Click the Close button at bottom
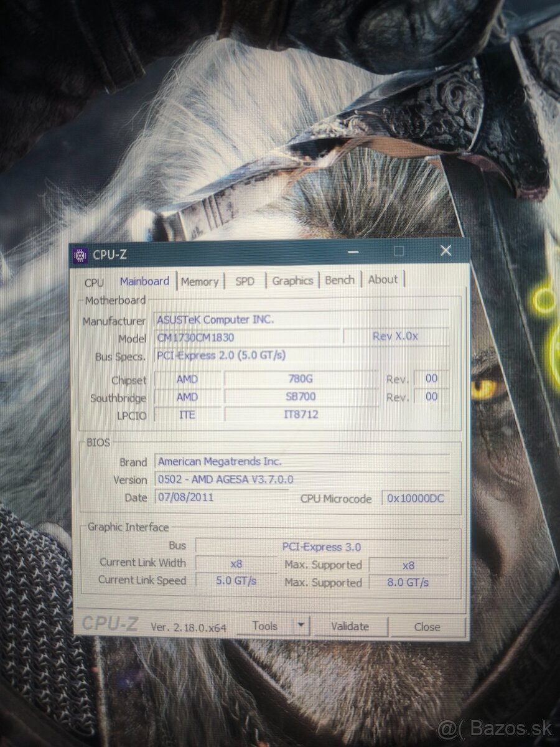560x747 pixels. pos(427,627)
